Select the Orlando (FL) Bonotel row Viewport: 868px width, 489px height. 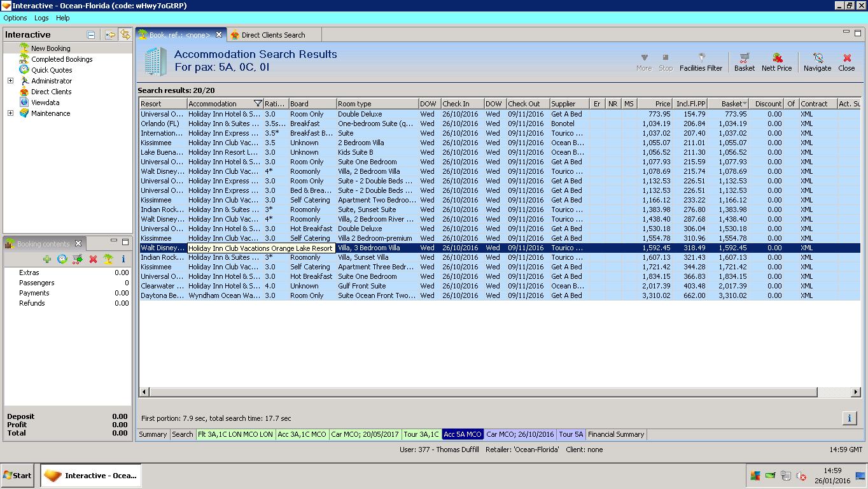coord(500,124)
